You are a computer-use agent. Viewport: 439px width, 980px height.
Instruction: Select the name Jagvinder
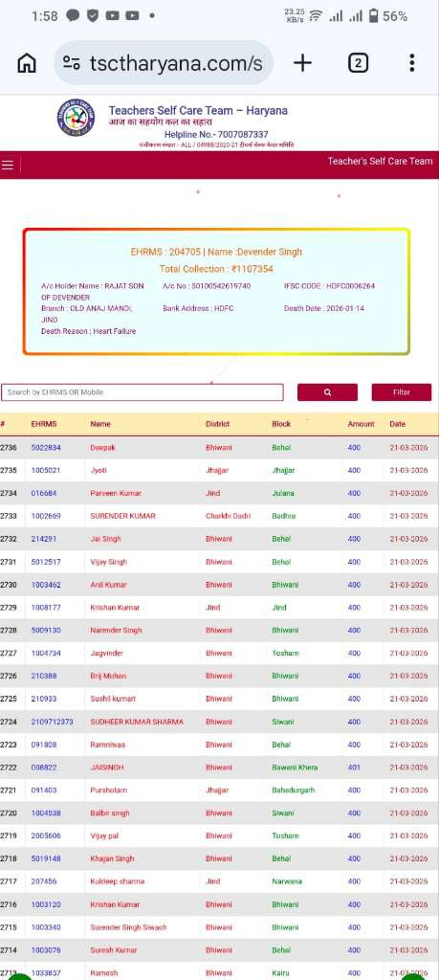107,653
